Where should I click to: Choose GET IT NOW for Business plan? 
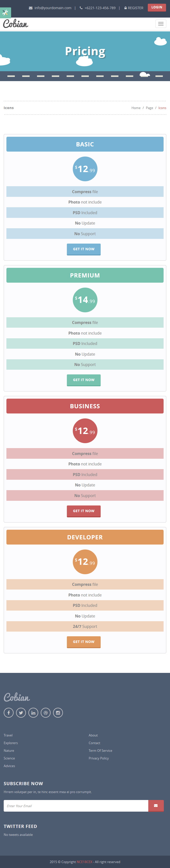tap(84, 511)
